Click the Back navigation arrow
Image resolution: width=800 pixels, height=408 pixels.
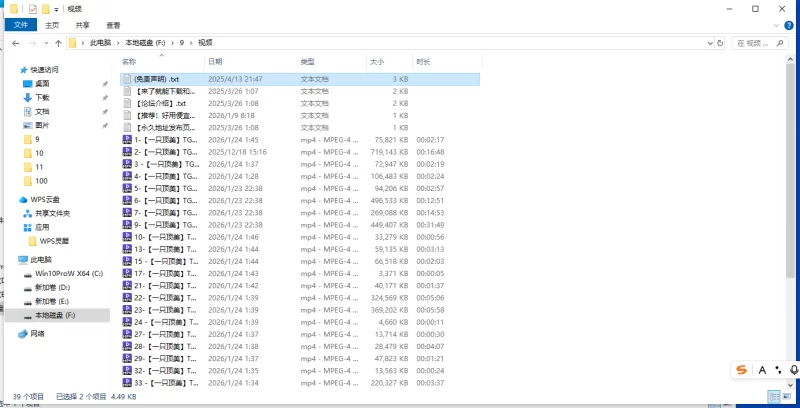[x=15, y=43]
